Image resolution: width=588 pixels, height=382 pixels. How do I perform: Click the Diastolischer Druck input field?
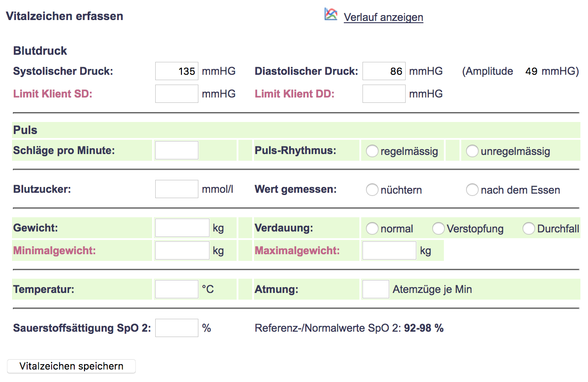[384, 71]
